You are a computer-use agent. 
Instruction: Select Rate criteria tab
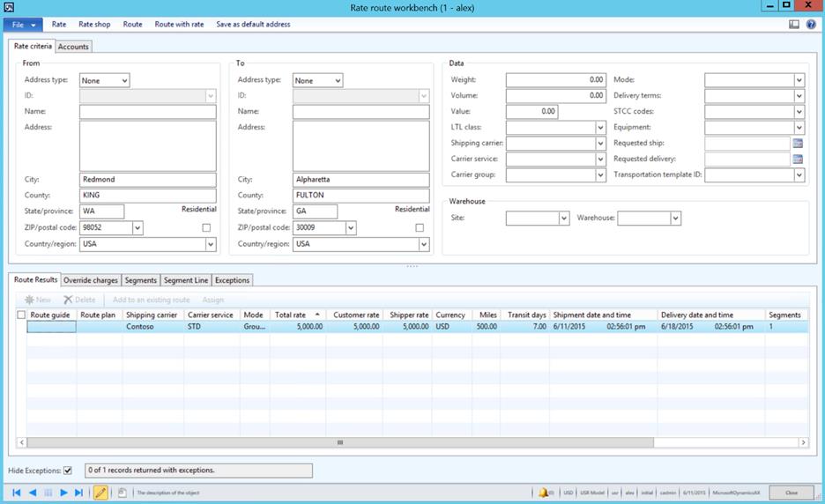point(33,47)
